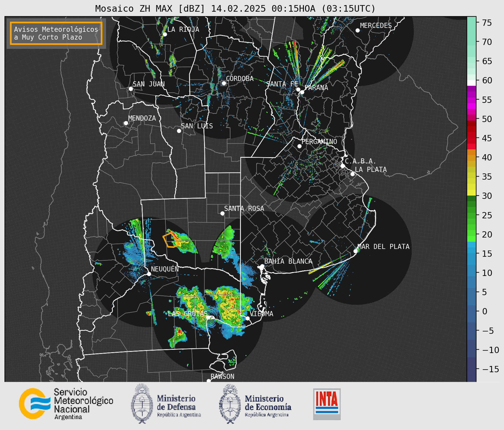Click the Viedma city dot
The width and height of the screenshot is (504, 430).
(x=247, y=318)
